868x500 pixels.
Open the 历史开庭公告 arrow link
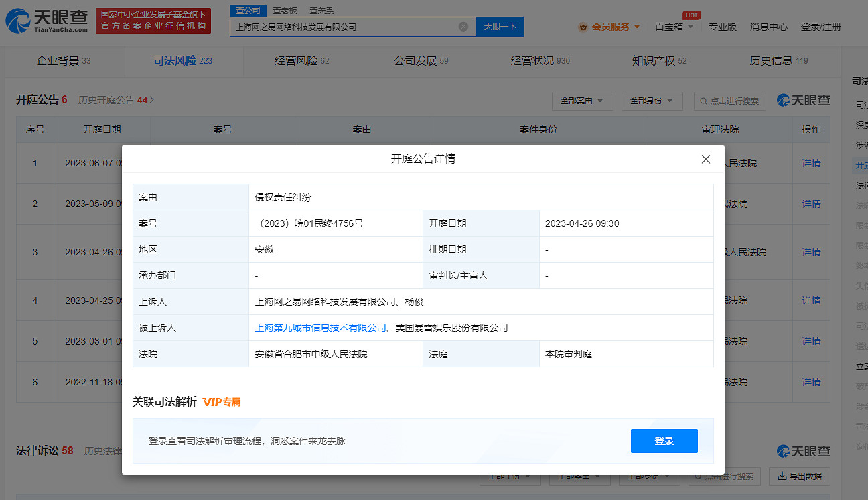(x=151, y=100)
